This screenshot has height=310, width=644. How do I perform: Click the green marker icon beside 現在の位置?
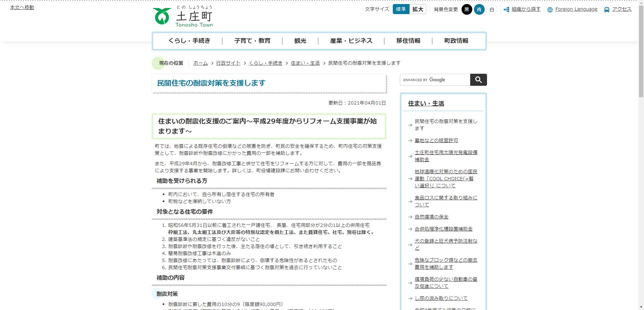click(158, 63)
